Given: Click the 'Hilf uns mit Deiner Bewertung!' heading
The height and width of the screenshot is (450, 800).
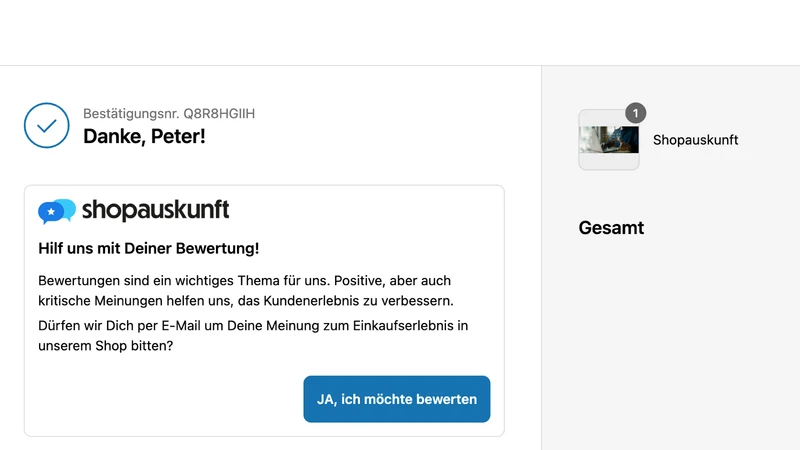Looking at the screenshot, I should point(148,248).
